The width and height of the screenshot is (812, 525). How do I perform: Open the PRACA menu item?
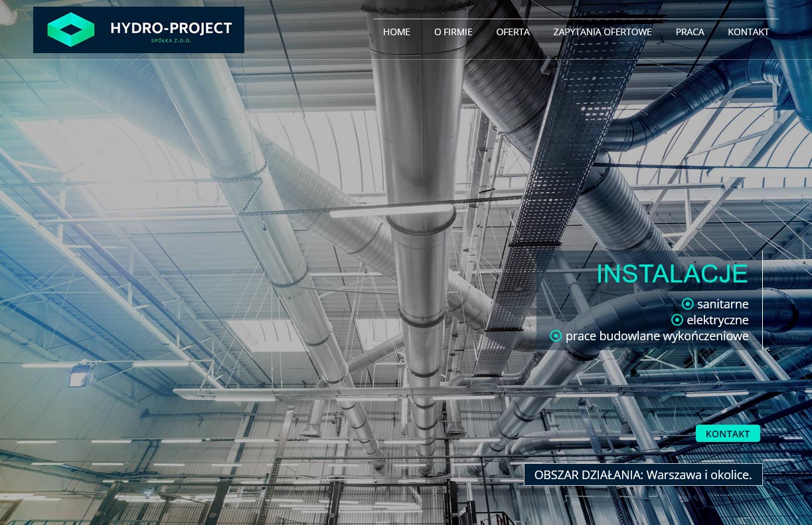[x=690, y=32]
